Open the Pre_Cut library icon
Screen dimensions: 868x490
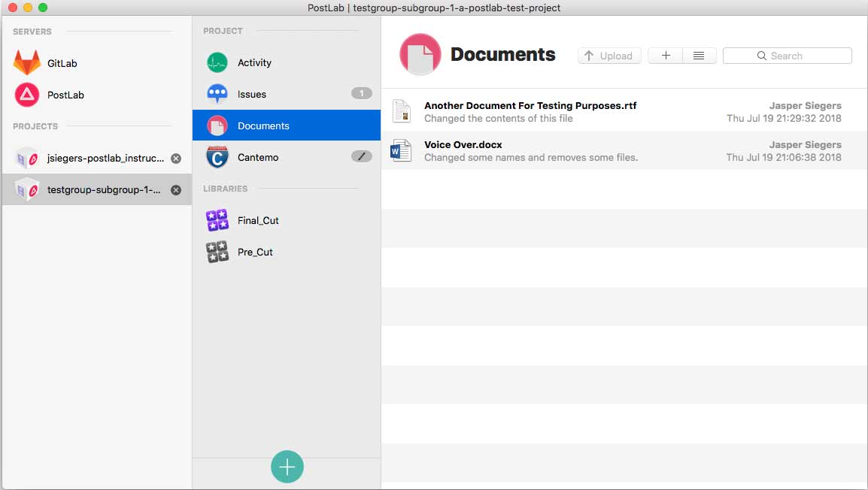217,252
